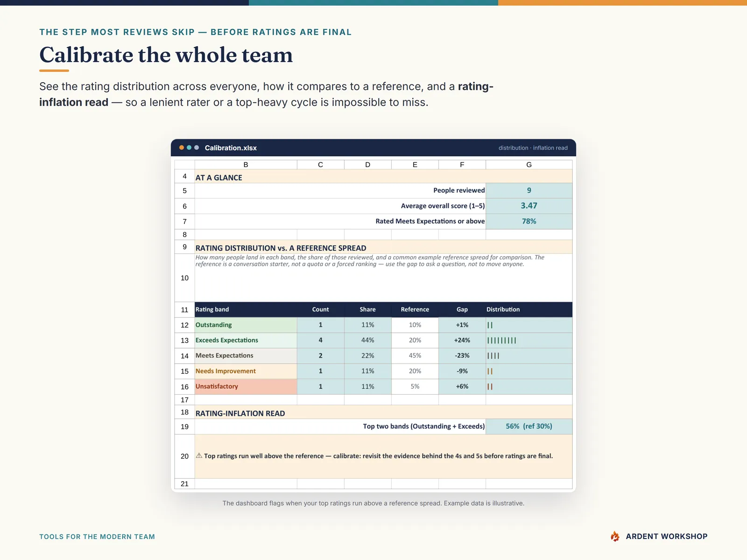747x560 pixels.
Task: Select the Unsatisfactory cell
Action: [x=246, y=386]
